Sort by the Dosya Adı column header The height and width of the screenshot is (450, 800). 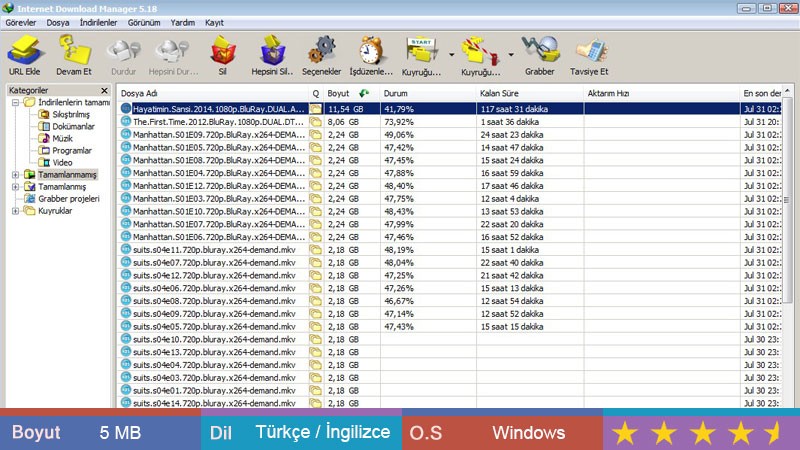[x=213, y=93]
